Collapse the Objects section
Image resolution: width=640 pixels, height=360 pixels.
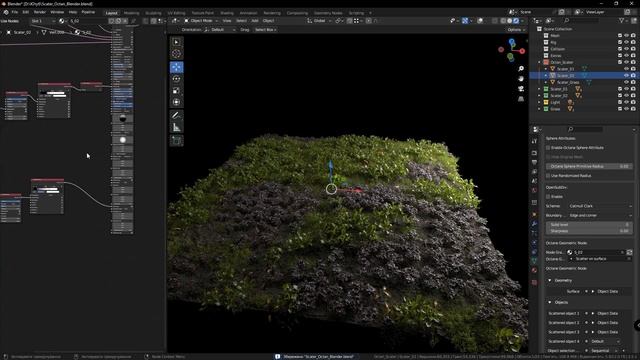550,302
